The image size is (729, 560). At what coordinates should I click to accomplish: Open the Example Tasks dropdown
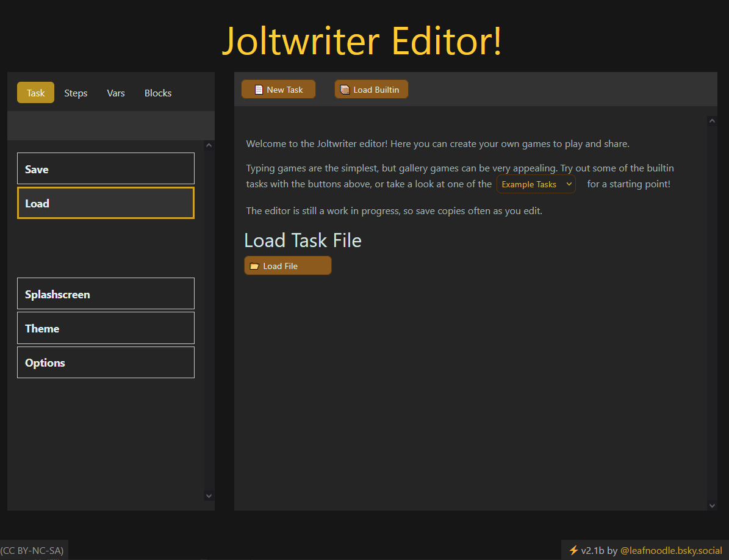point(536,184)
